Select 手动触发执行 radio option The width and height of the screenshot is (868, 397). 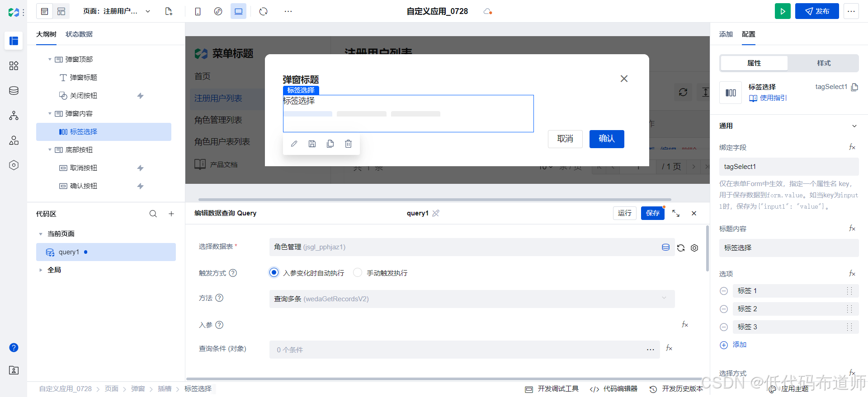coord(358,272)
